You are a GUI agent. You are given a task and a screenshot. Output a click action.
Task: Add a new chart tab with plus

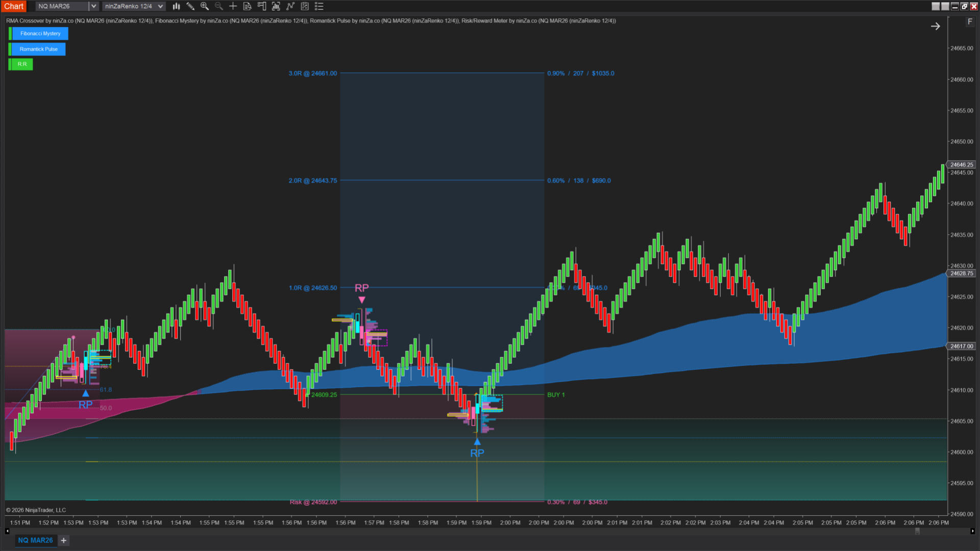[64, 540]
